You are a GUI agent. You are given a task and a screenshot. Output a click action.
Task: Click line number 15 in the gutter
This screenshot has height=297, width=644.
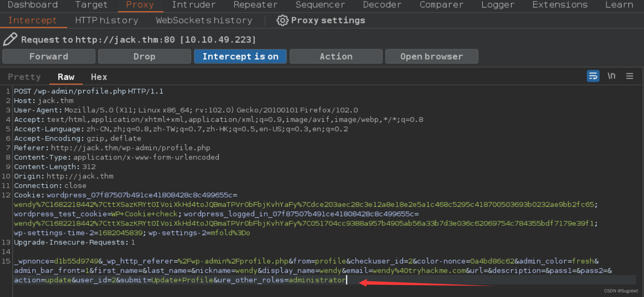click(6, 261)
